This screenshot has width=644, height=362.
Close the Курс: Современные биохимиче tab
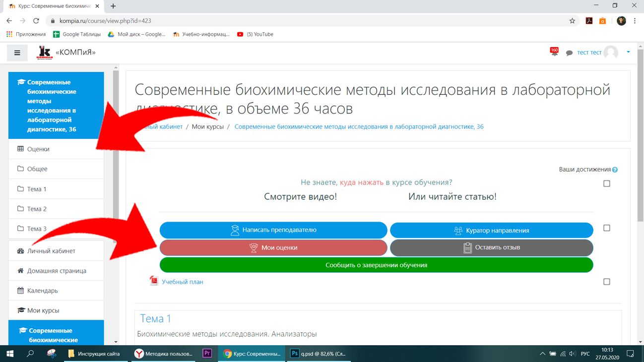tap(97, 6)
